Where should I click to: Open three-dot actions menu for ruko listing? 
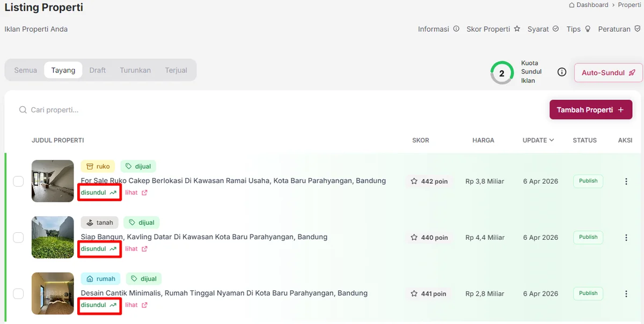[626, 181]
